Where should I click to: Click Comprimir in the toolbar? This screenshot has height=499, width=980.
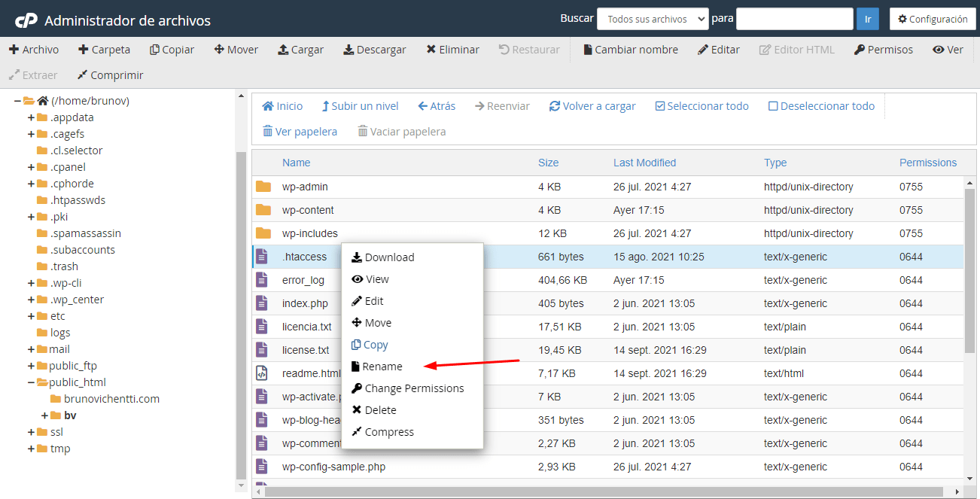click(110, 75)
